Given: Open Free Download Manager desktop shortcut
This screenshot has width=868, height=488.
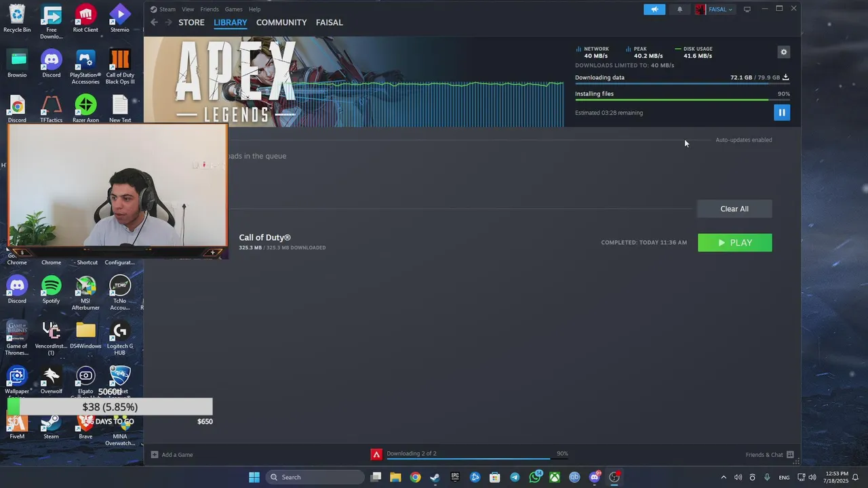Looking at the screenshot, I should 52,22.
